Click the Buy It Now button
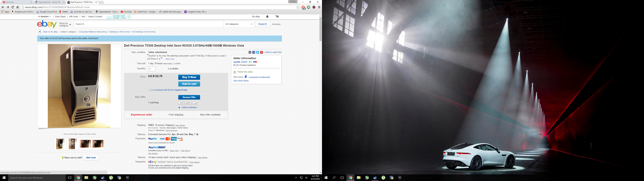The height and width of the screenshot is (181, 644). click(189, 77)
